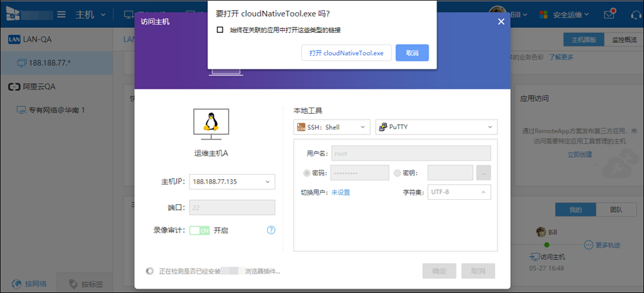This screenshot has width=644, height=293.
Task: Select the password radio button
Action: [x=307, y=173]
